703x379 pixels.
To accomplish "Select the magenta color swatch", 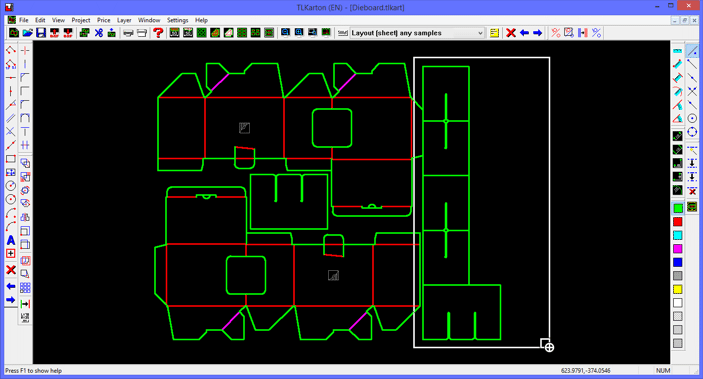I will 677,248.
